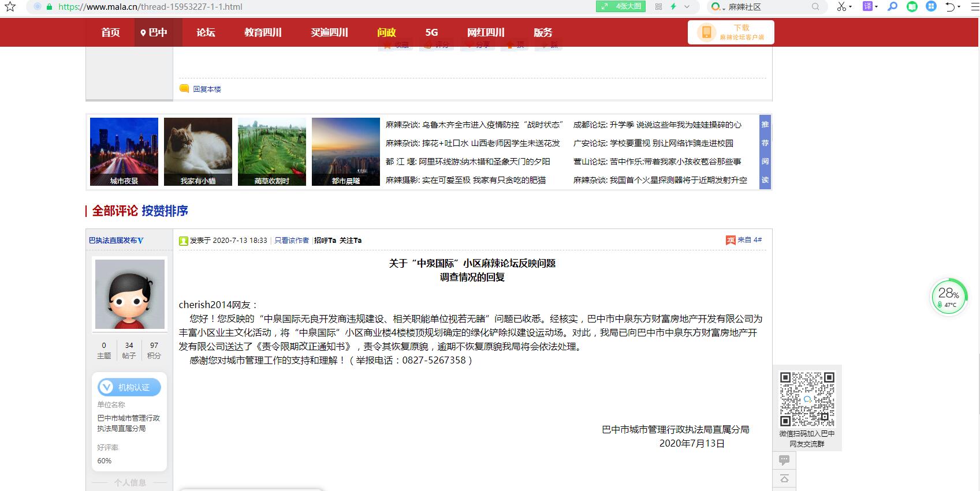
Task: Click the speech bubble reply icon
Action: [784, 460]
